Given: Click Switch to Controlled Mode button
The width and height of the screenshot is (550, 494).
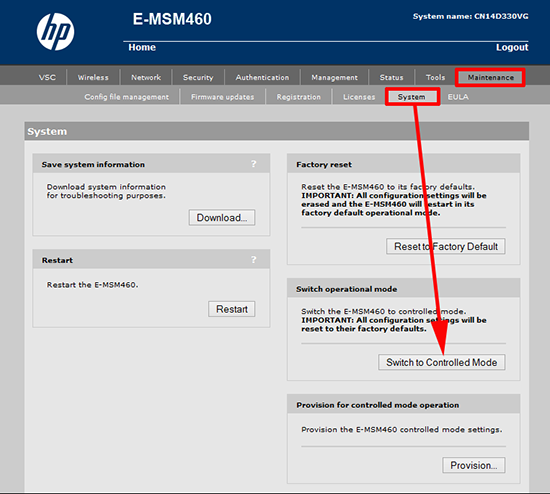Looking at the screenshot, I should [x=442, y=362].
